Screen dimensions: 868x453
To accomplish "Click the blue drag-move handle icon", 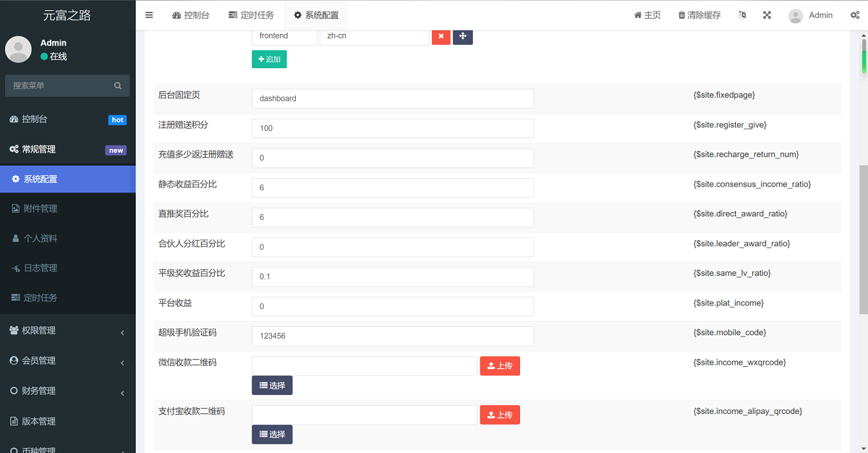I will (x=463, y=36).
